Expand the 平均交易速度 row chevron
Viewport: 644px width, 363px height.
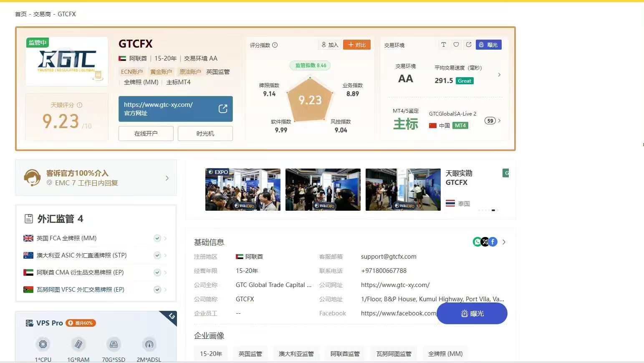499,75
